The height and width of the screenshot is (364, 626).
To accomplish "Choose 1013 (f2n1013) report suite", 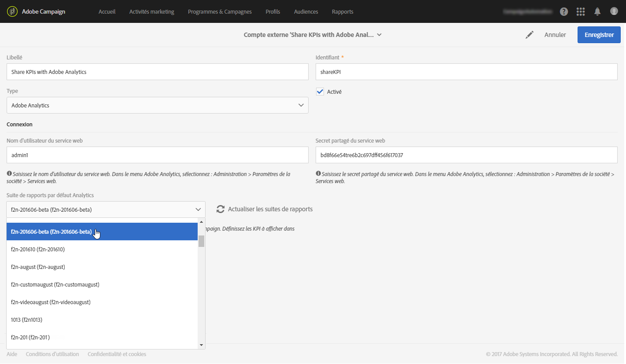I will pos(102,320).
